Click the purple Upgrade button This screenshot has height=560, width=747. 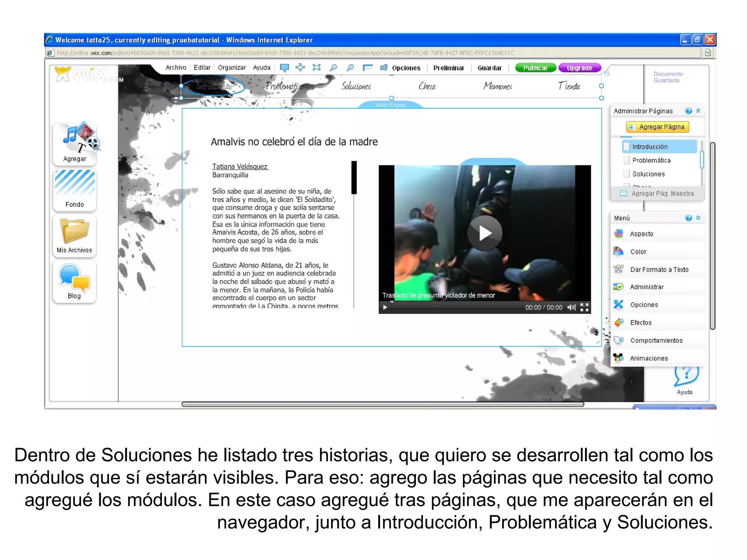click(x=580, y=68)
